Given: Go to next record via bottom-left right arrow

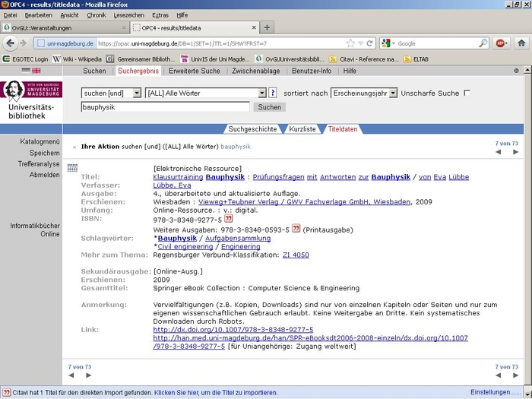Looking at the screenshot, I should [89, 375].
